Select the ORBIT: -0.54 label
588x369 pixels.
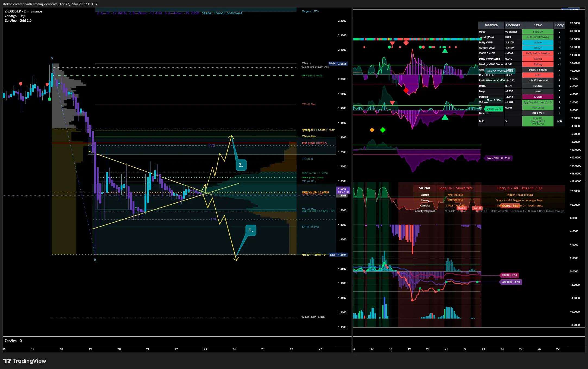click(509, 275)
